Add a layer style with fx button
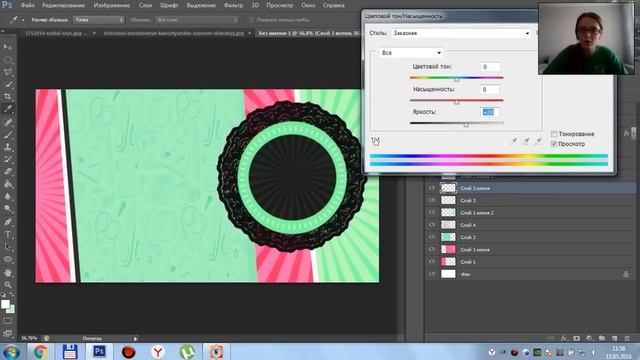640x360 pixels. (x=564, y=338)
